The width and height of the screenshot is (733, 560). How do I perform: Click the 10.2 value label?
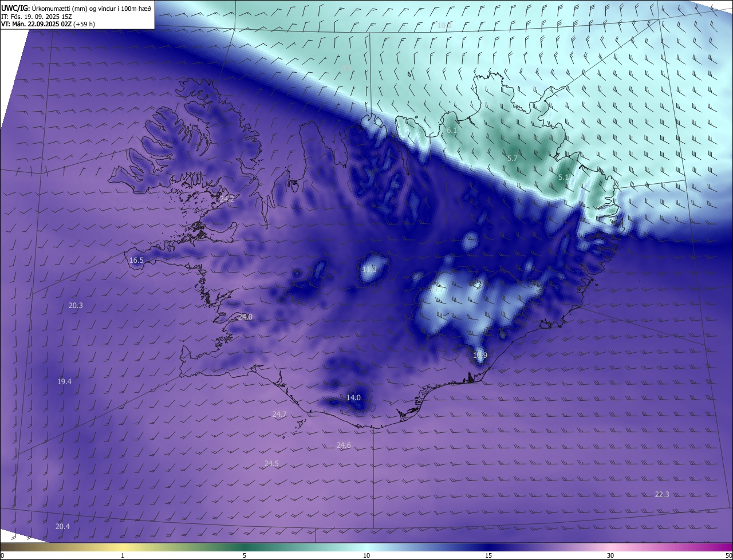point(444,25)
